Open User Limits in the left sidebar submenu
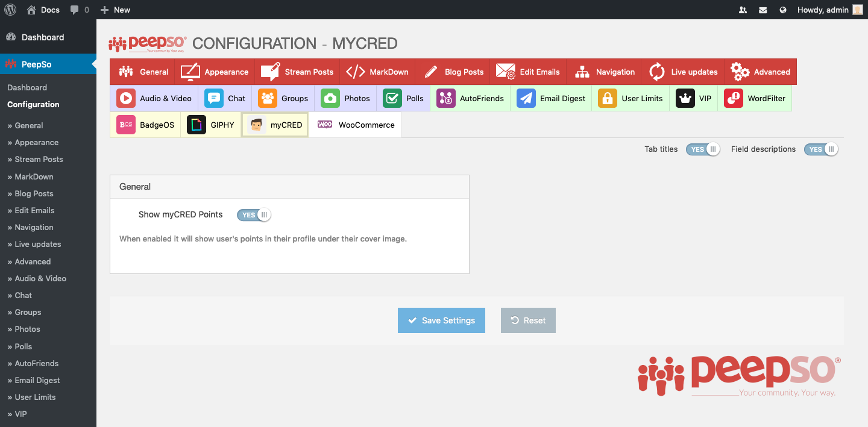 point(31,397)
